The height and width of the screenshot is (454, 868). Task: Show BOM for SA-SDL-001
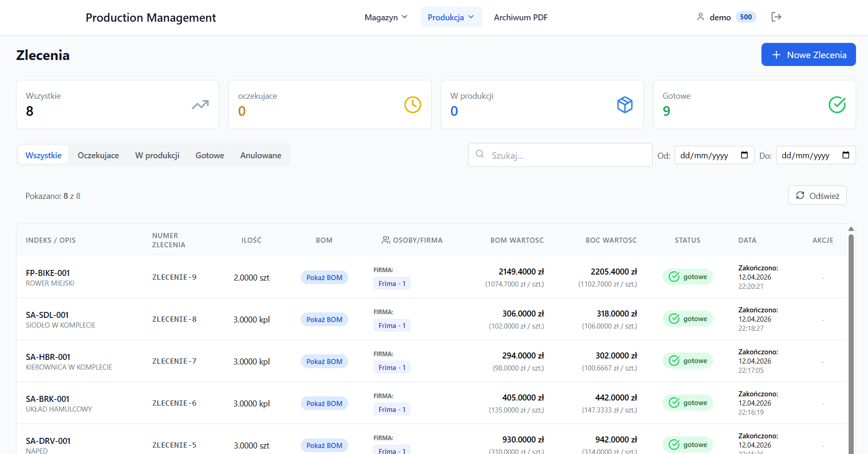click(x=324, y=319)
